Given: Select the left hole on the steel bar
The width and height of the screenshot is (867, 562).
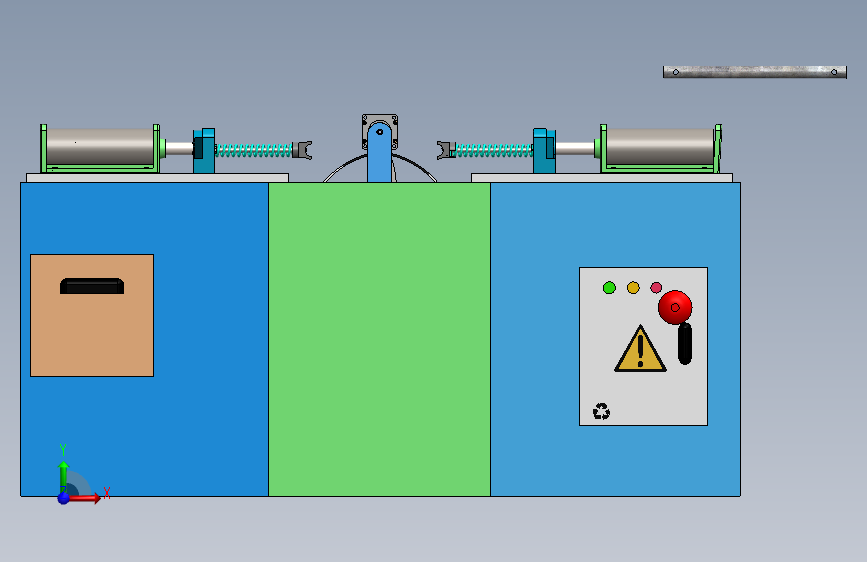Looking at the screenshot, I should click(x=676, y=72).
